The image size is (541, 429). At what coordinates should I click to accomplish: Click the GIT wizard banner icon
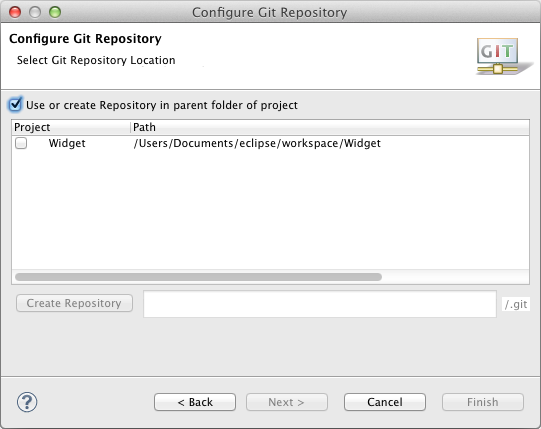click(504, 57)
